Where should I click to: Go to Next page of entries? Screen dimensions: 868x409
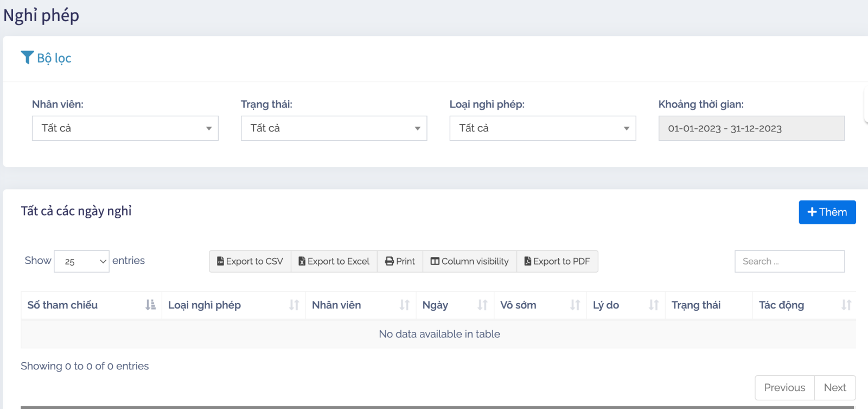(835, 388)
